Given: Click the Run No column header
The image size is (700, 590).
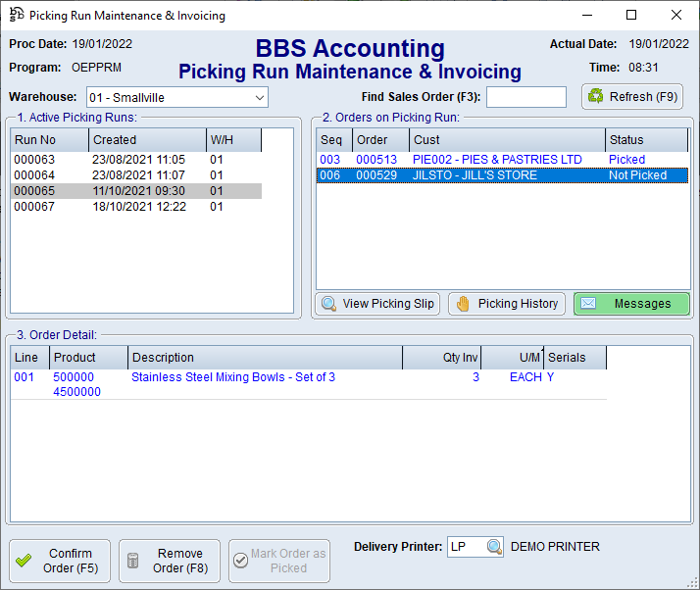Looking at the screenshot, I should click(x=49, y=140).
